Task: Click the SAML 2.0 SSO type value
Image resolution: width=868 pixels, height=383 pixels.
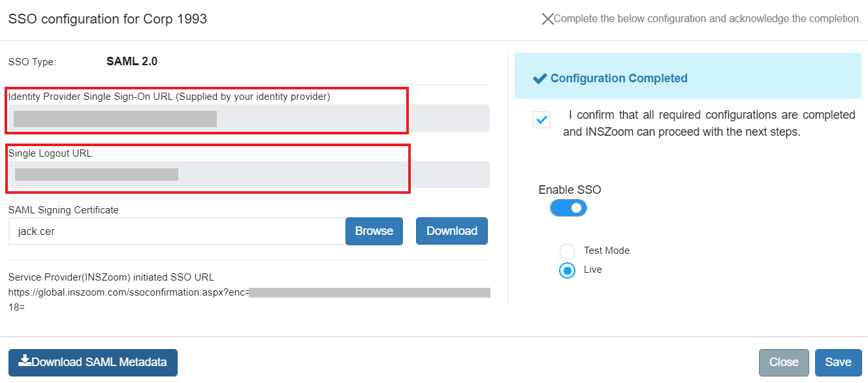Action: (131, 62)
